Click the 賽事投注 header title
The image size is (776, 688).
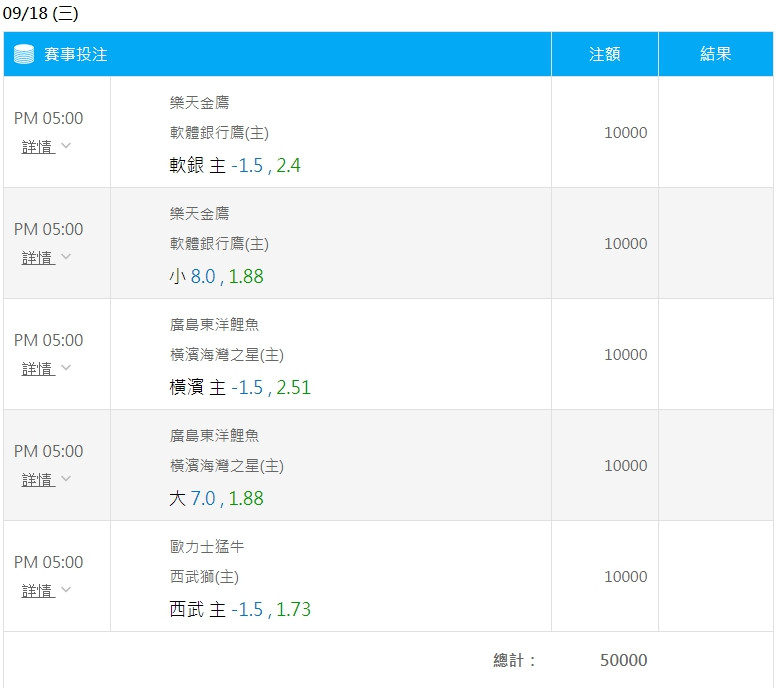(76, 54)
